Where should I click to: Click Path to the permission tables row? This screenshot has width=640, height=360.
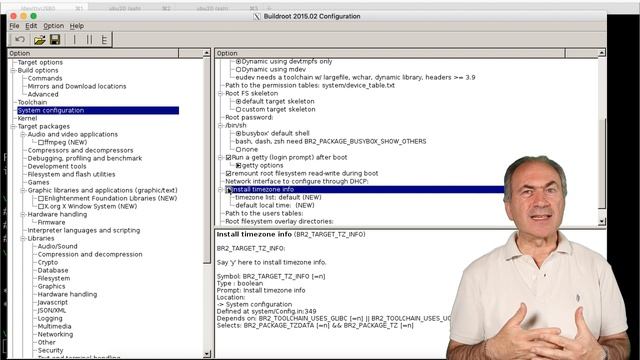[x=310, y=86]
